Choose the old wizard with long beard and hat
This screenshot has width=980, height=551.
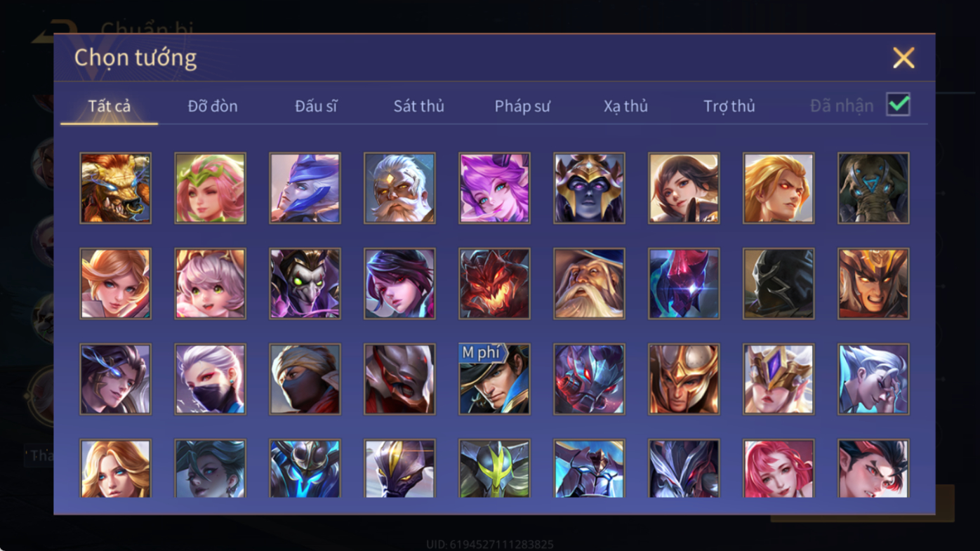click(x=589, y=284)
